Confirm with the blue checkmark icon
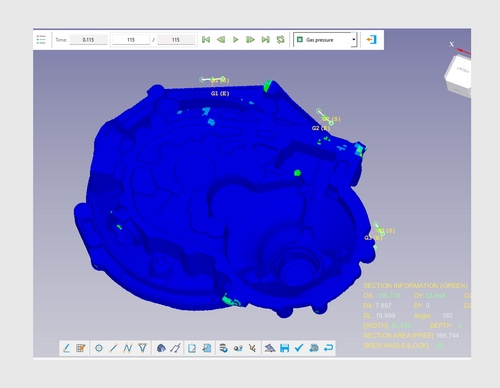Image resolution: width=500 pixels, height=388 pixels. click(x=299, y=348)
